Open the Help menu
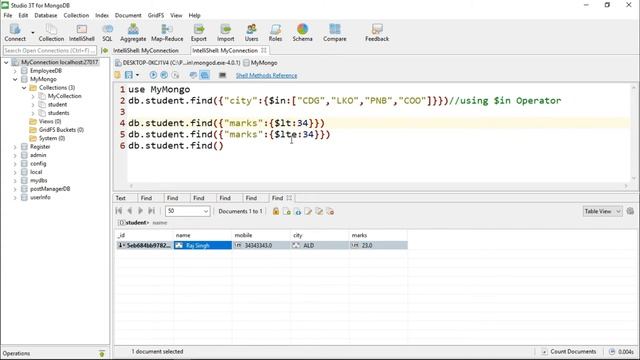The image size is (640, 360). [x=194, y=15]
